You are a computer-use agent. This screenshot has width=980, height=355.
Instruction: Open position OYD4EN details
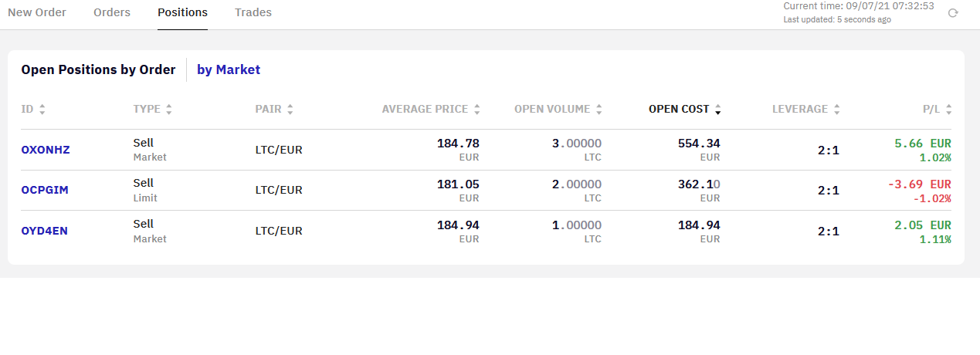(45, 230)
